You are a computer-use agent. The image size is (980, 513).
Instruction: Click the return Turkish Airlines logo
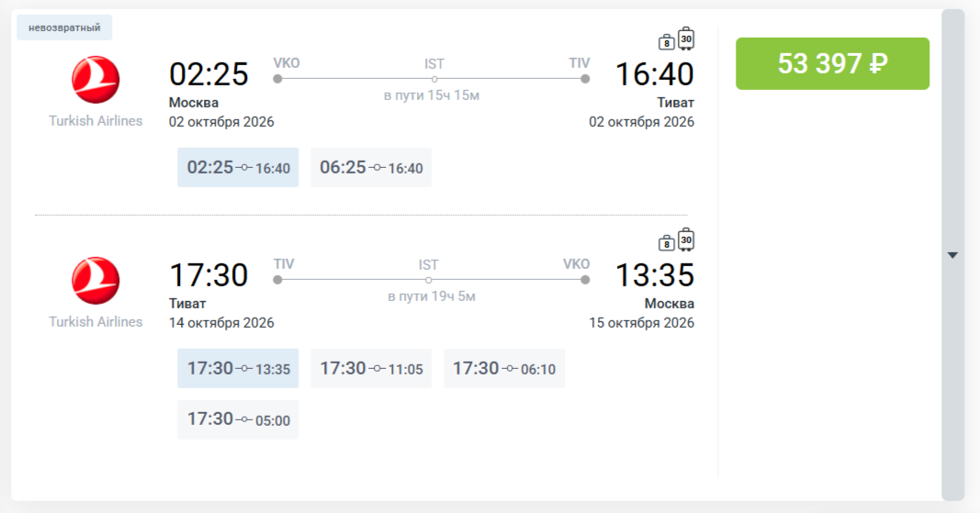pos(96,281)
